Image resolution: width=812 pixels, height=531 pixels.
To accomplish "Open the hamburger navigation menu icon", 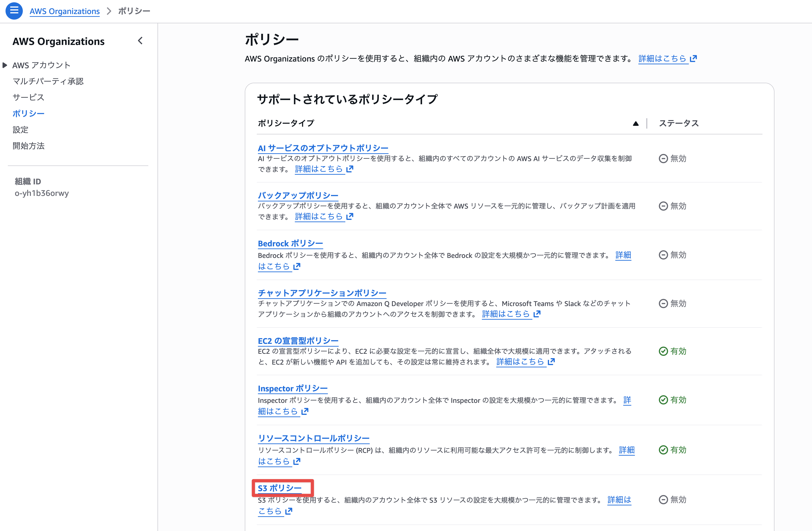I will (x=14, y=11).
